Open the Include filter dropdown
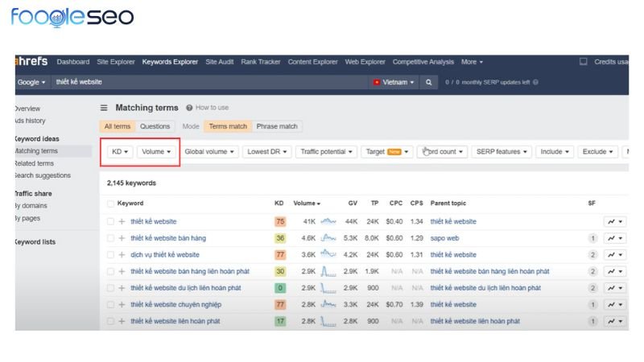The height and width of the screenshot is (362, 644). tap(555, 152)
